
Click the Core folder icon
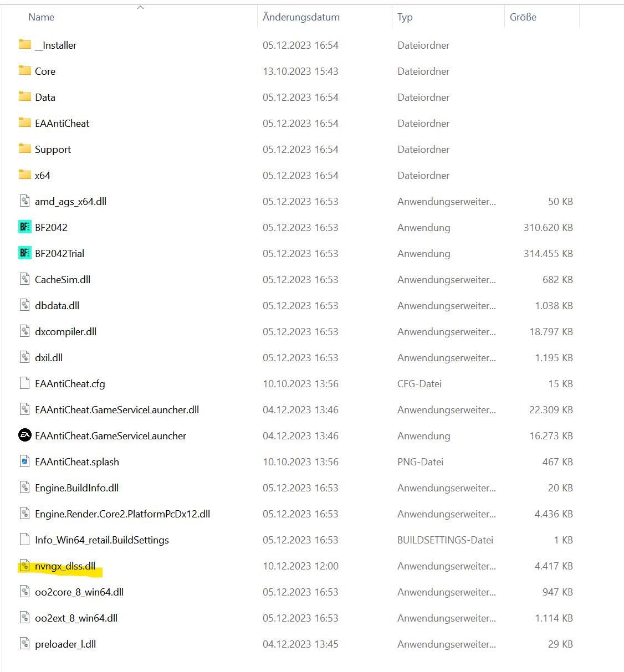pyautogui.click(x=25, y=70)
